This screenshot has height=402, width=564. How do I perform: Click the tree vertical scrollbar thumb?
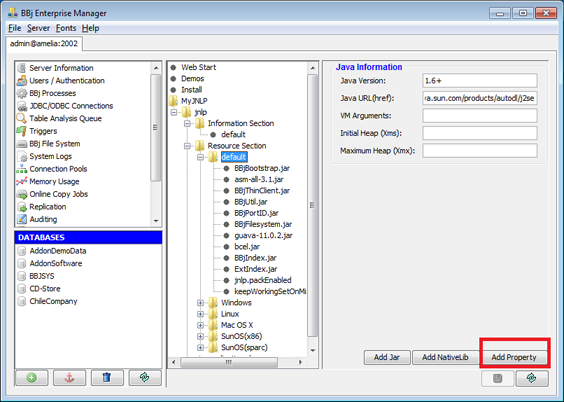(x=313, y=205)
